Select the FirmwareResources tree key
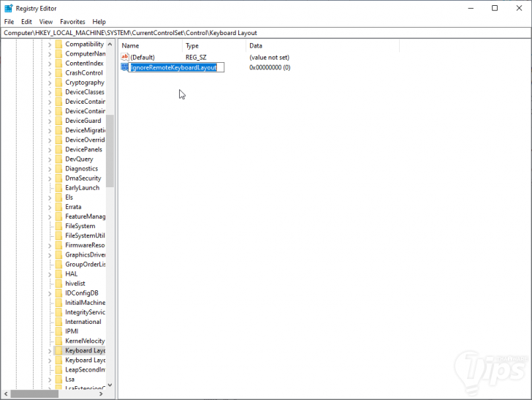This screenshot has width=532, height=400. click(x=85, y=245)
